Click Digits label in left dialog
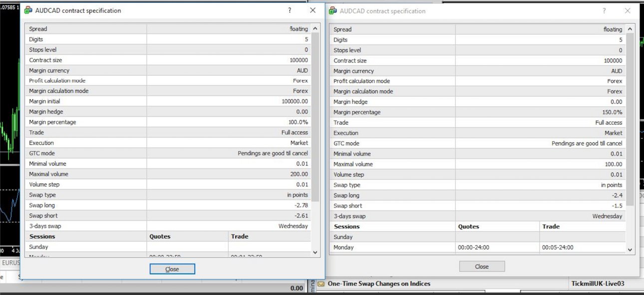The width and height of the screenshot is (644, 295). [x=36, y=39]
